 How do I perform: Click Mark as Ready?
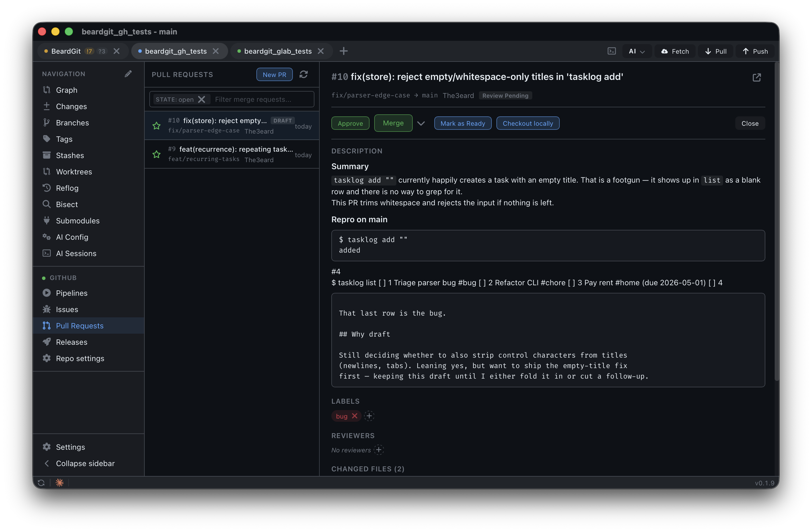pos(463,124)
